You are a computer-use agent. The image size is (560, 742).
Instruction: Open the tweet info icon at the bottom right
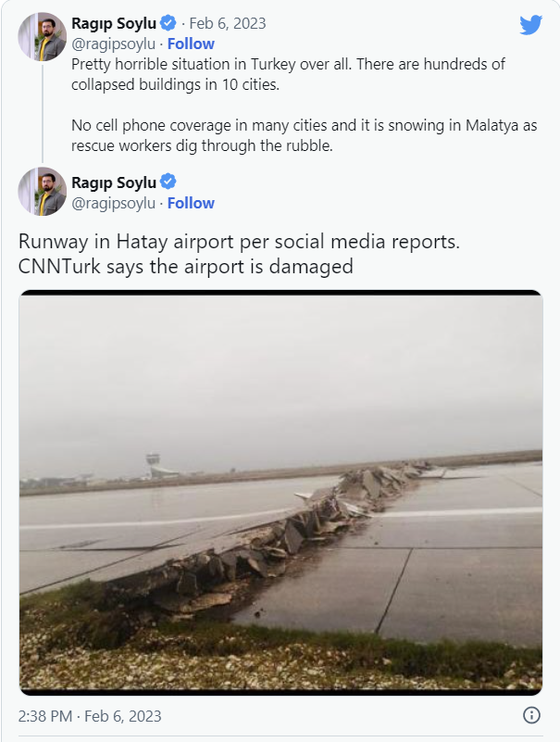(x=531, y=715)
